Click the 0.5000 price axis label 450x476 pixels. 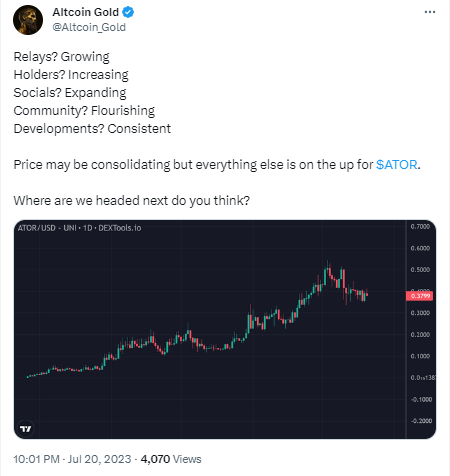coord(420,270)
